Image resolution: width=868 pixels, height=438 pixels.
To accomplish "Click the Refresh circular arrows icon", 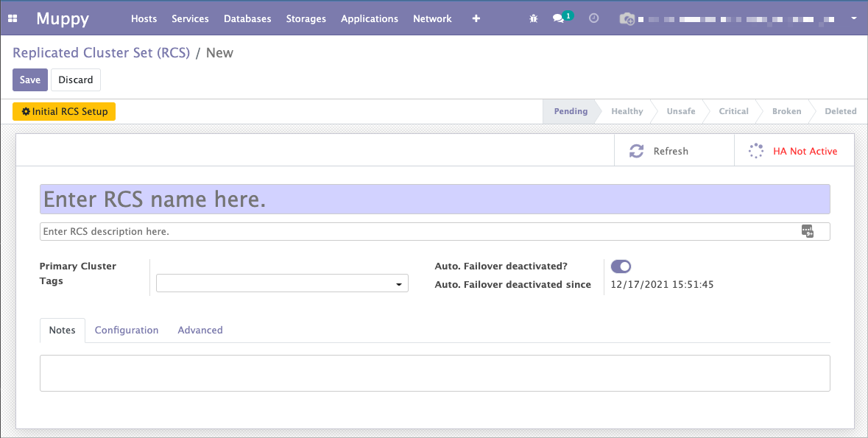I will [636, 151].
